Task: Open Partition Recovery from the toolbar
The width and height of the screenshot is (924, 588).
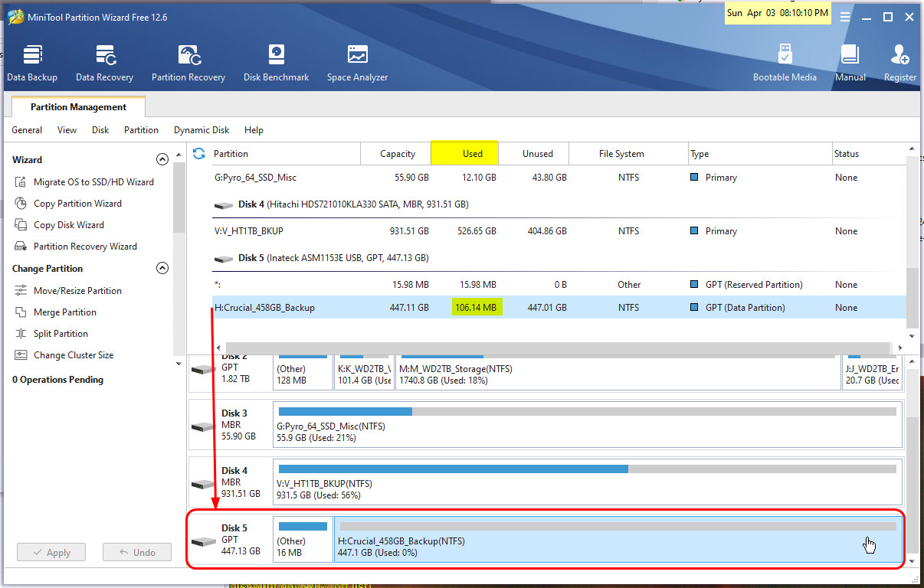Action: (x=188, y=63)
